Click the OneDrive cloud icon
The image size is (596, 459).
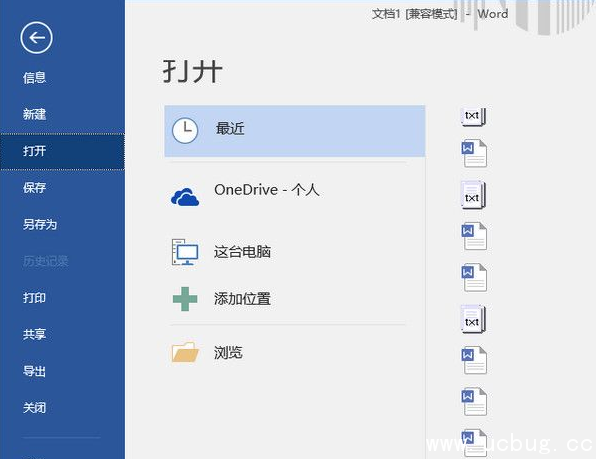point(185,197)
